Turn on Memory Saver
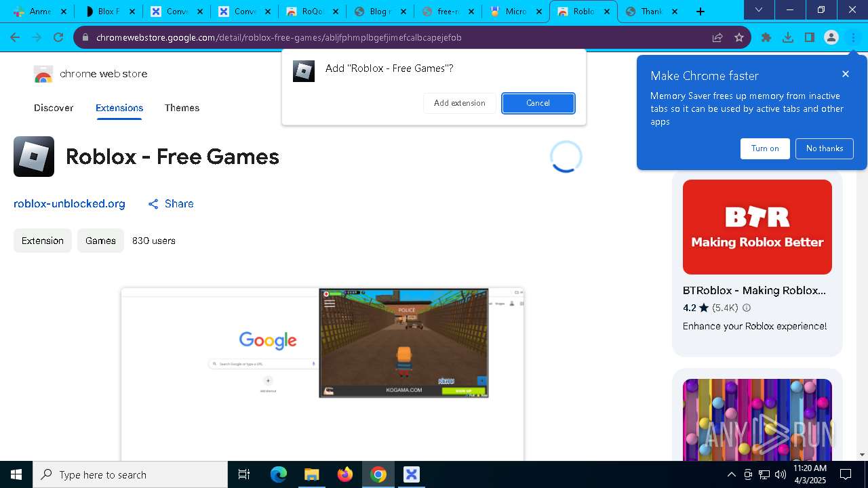The image size is (868, 488). pos(765,148)
